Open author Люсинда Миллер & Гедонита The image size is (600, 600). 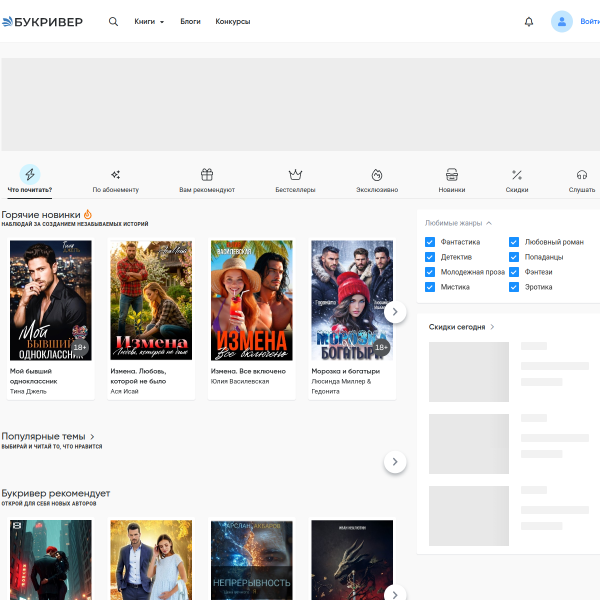pos(341,386)
